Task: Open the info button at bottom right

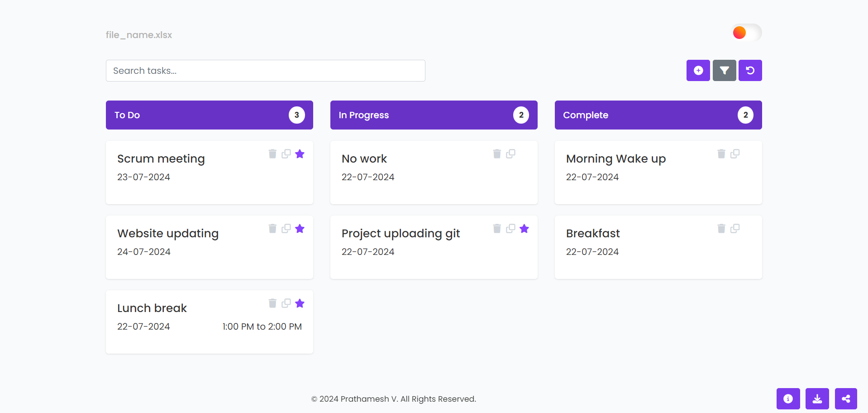Action: pyautogui.click(x=788, y=399)
